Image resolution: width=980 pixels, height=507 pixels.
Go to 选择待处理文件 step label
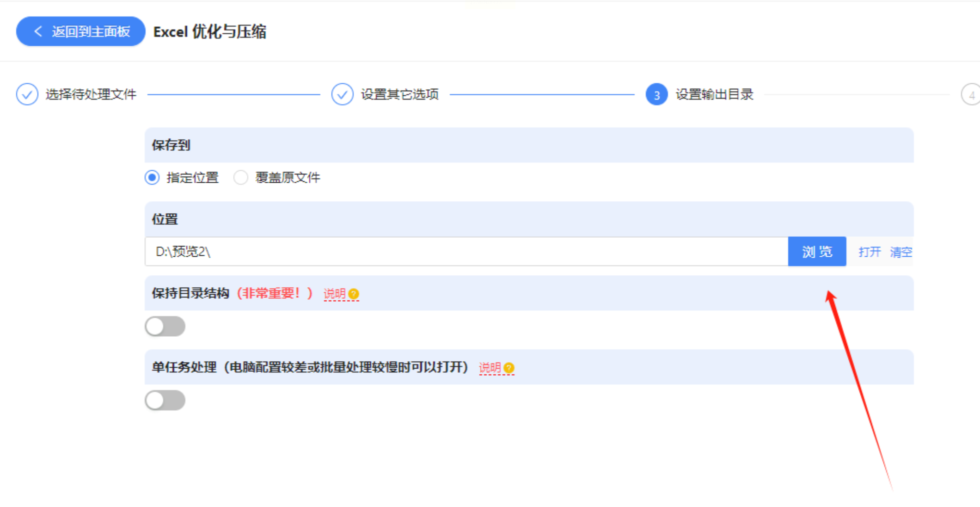[91, 94]
